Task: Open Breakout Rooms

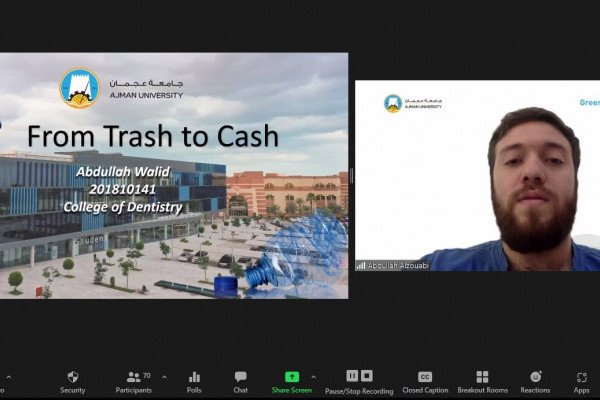Action: tap(482, 381)
